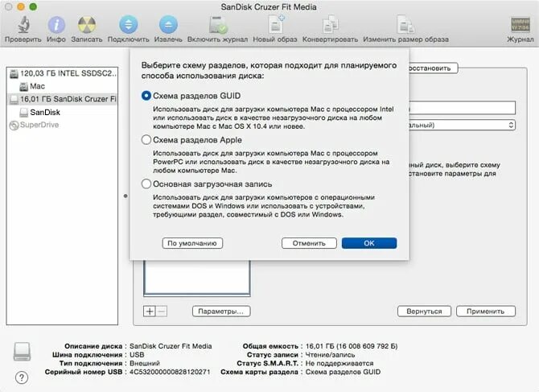Click the help question mark icon
The width and height of the screenshot is (539, 392).
point(22,378)
